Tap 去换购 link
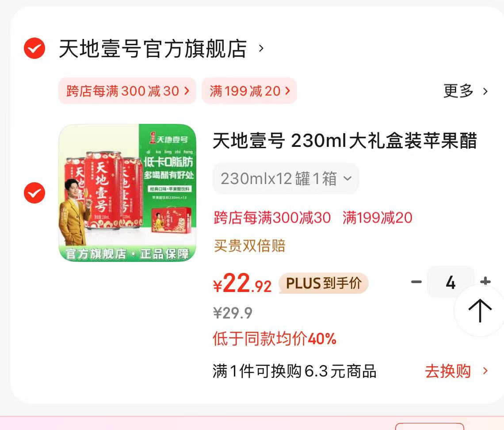504x430 pixels. click(x=448, y=372)
